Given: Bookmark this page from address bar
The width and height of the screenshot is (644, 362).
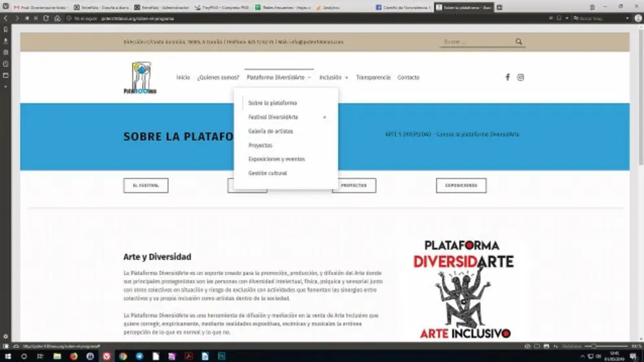Looking at the screenshot, I should tap(559, 18).
